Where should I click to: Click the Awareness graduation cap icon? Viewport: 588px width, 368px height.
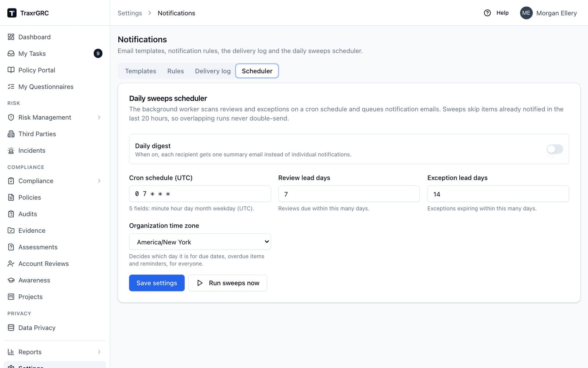pos(11,280)
